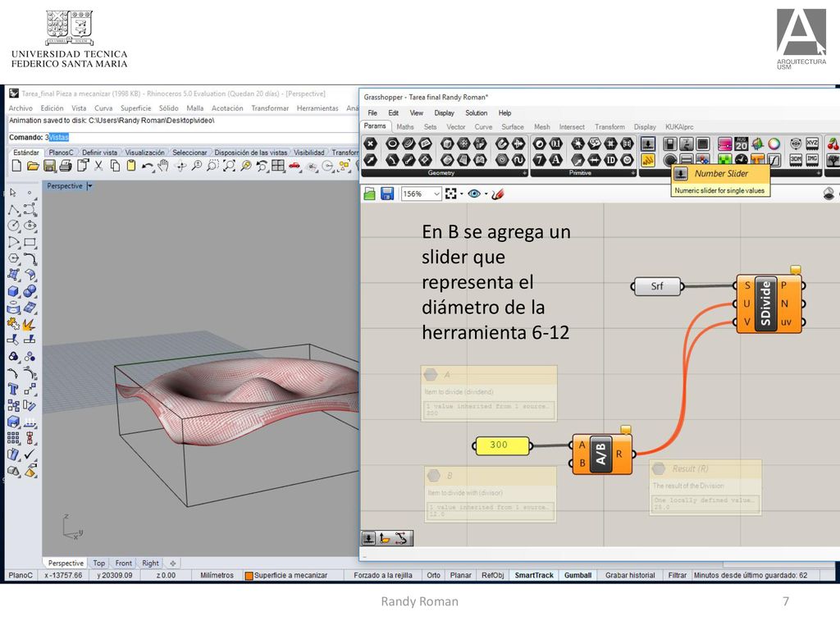Toggle Filtrar in Rhino status bar
Screen dimensions: 840x630
pyautogui.click(x=677, y=575)
